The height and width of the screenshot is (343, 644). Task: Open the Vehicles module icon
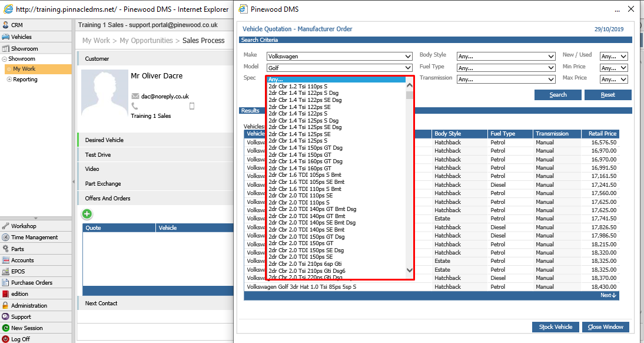[x=6, y=37]
